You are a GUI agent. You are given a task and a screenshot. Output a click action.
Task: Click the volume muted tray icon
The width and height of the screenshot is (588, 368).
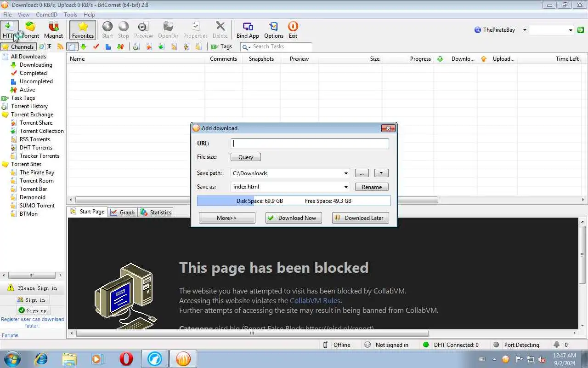tap(542, 359)
